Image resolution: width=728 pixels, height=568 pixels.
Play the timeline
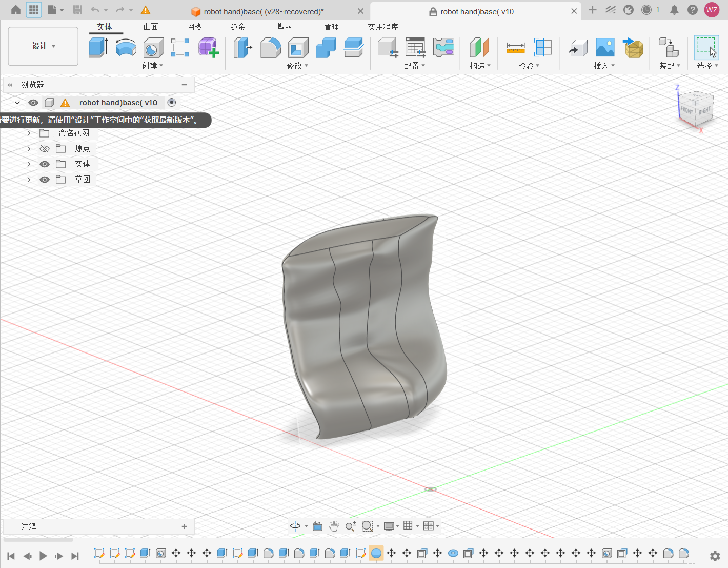[x=43, y=556]
